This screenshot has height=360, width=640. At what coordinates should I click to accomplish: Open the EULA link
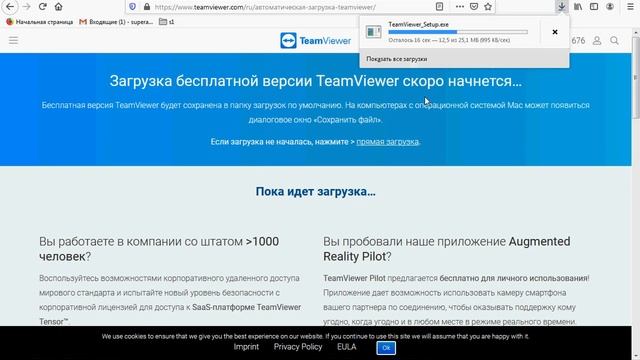click(347, 347)
